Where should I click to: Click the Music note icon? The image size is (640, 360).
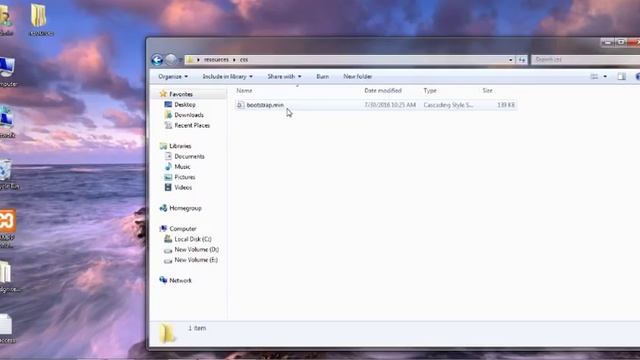pos(168,167)
